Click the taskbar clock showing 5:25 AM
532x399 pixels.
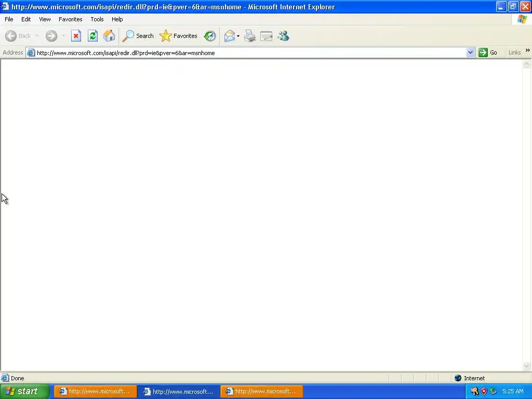click(x=513, y=391)
